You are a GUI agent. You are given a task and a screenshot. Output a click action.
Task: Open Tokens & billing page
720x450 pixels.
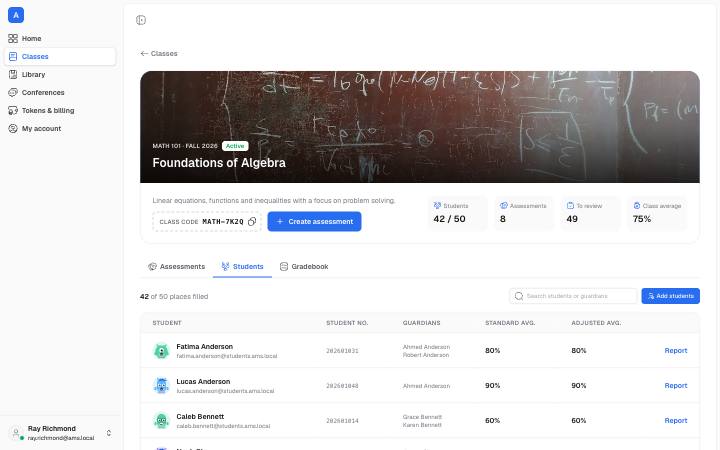pos(60,110)
